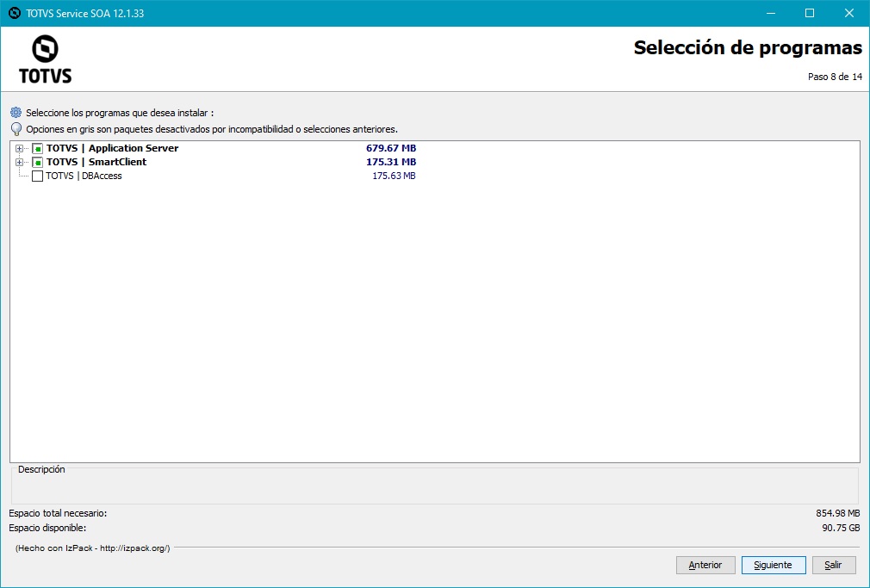Select the TOTVS | Application Server row label
This screenshot has width=870, height=588.
pyautogui.click(x=113, y=148)
